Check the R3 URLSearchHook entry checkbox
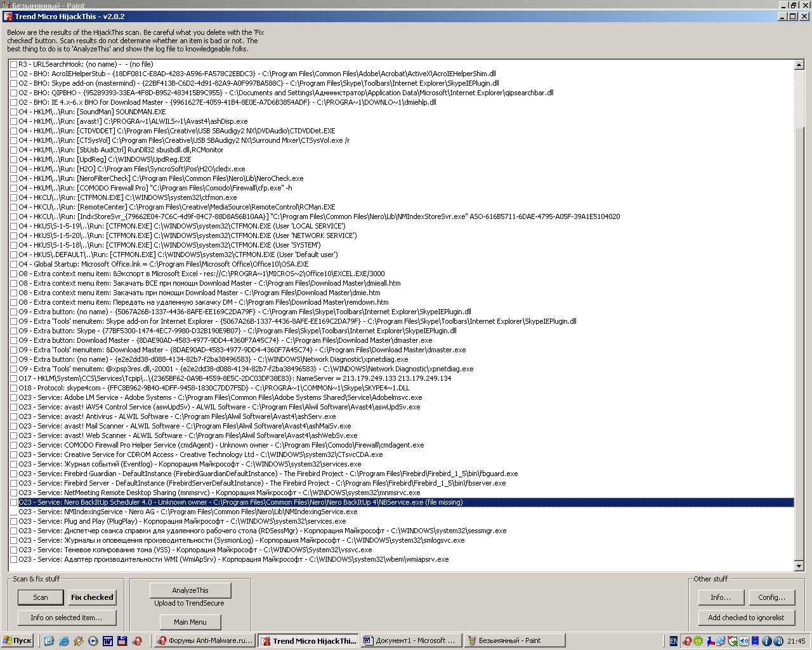This screenshot has height=650, width=812. click(14, 65)
